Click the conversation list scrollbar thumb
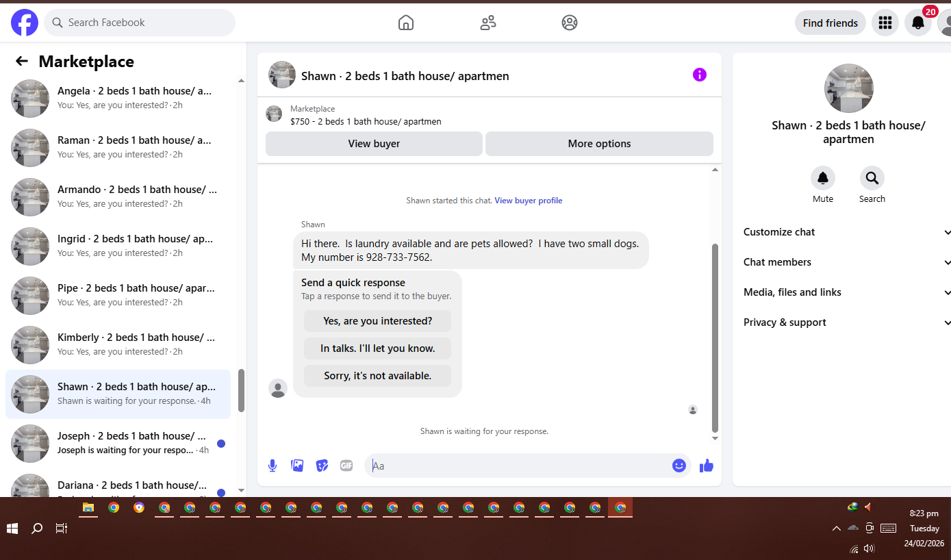 point(241,390)
